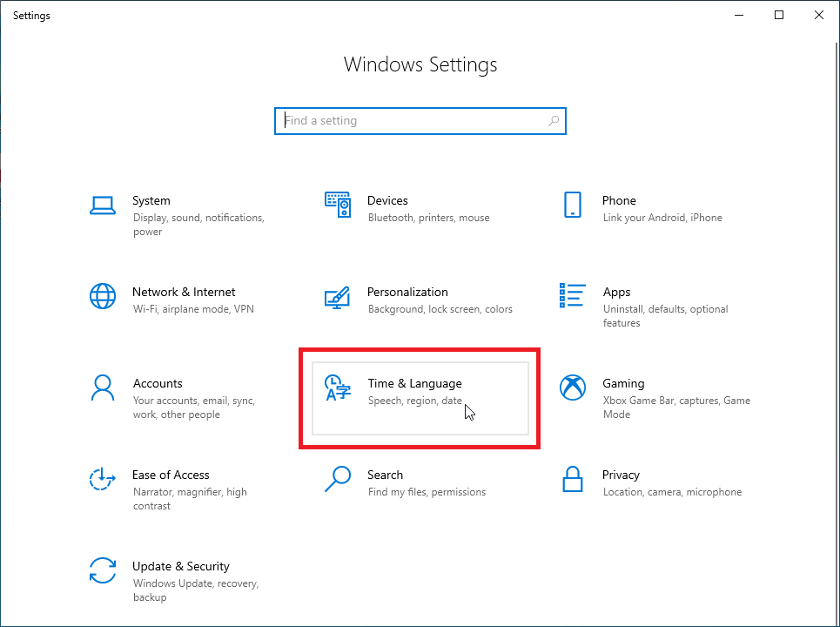Click the Privacy padlock icon
The image size is (840, 627).
pos(573,479)
